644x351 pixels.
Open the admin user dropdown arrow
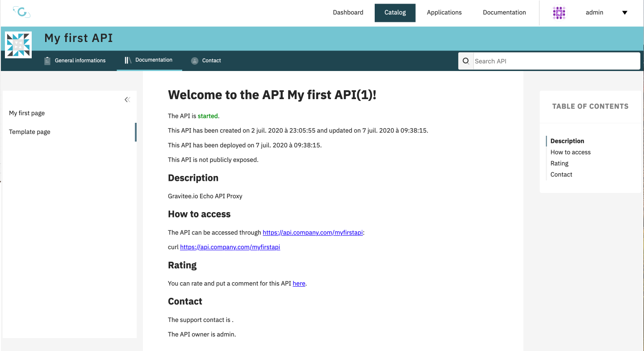pos(625,13)
